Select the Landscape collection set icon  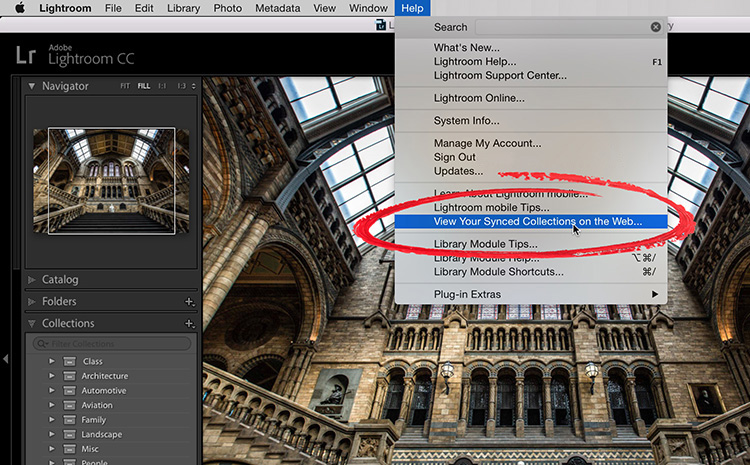[x=69, y=434]
